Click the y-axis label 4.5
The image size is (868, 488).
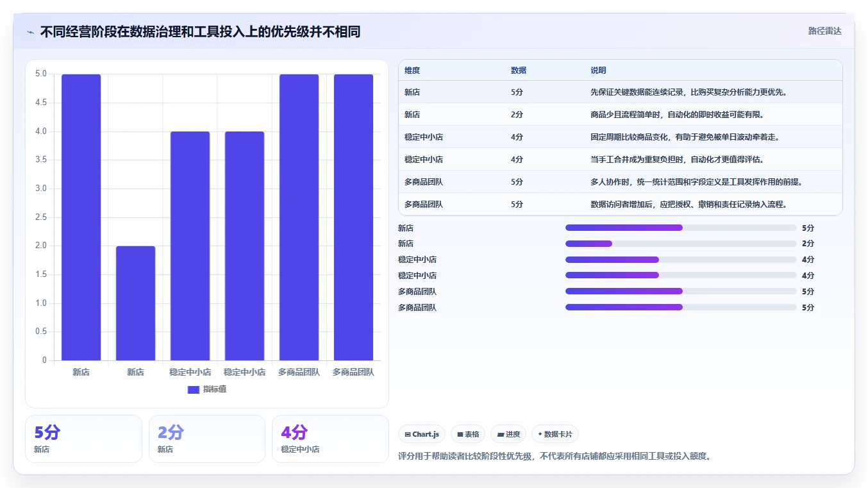(41, 103)
